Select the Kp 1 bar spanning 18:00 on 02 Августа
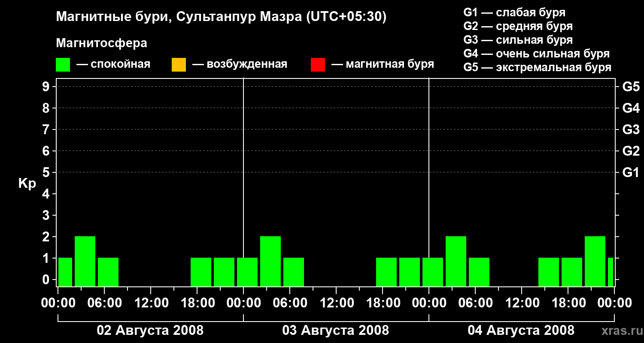 click(x=201, y=272)
